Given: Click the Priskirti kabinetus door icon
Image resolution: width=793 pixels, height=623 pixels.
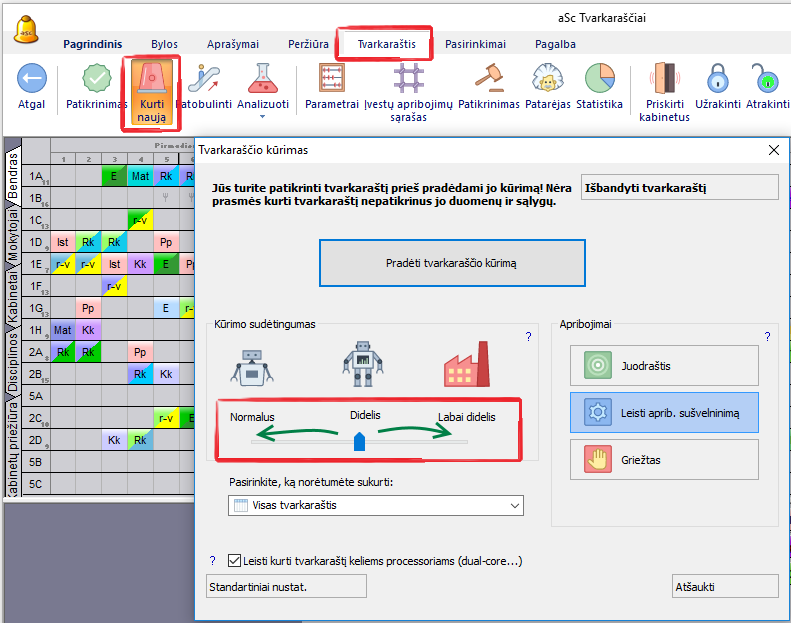Looking at the screenshot, I should [x=664, y=78].
